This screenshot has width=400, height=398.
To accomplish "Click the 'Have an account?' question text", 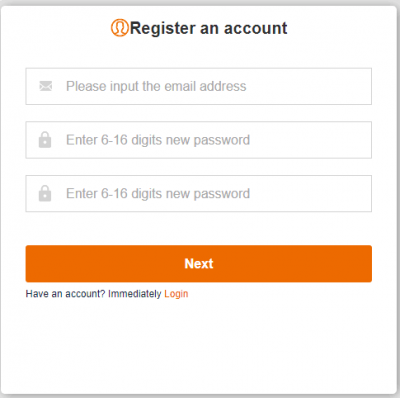I will [65, 294].
